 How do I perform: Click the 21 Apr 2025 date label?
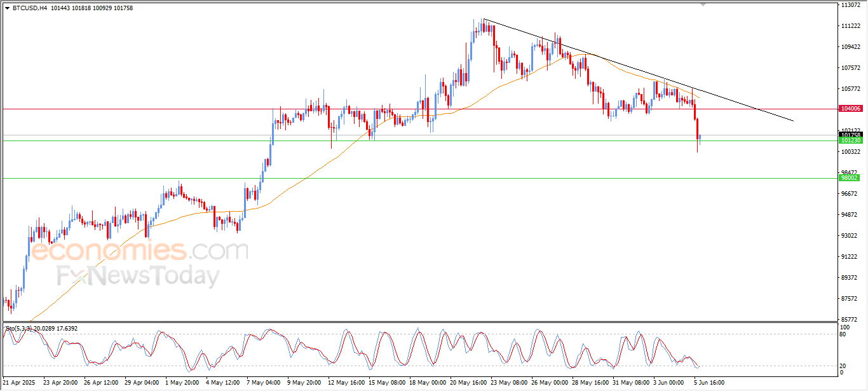19,383
